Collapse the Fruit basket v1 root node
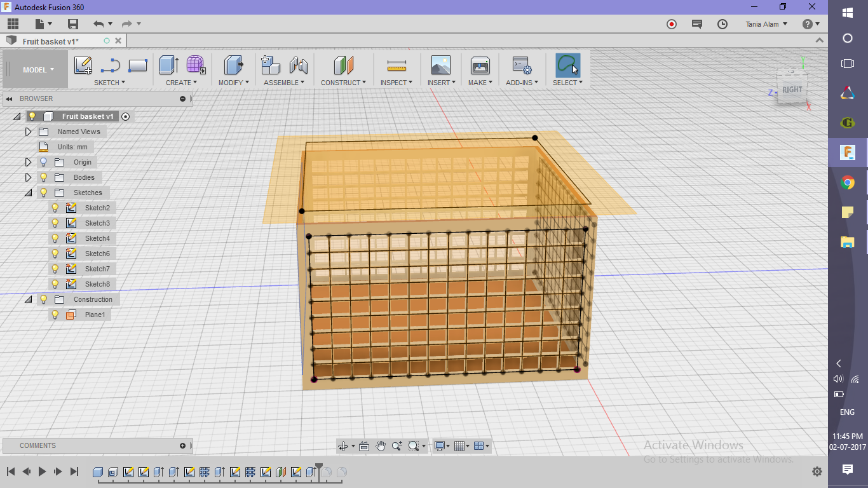The image size is (868, 488). (17, 116)
